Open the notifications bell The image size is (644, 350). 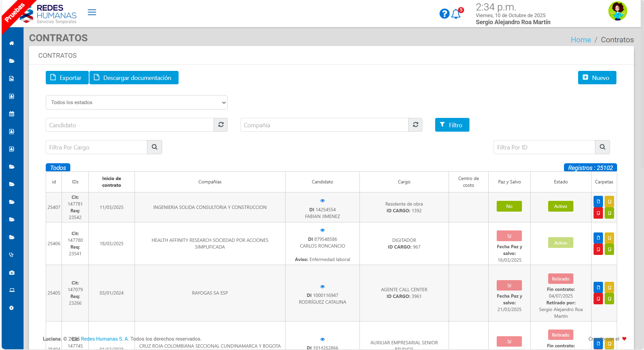click(456, 14)
